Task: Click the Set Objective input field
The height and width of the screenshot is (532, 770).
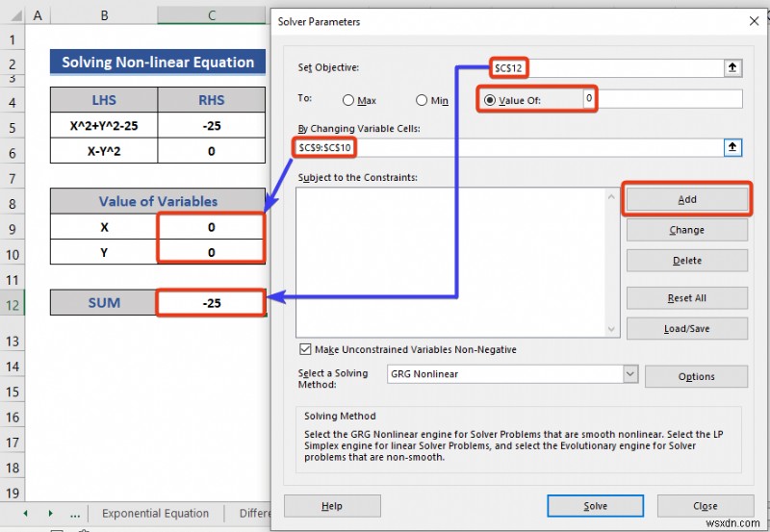Action: tap(606, 67)
